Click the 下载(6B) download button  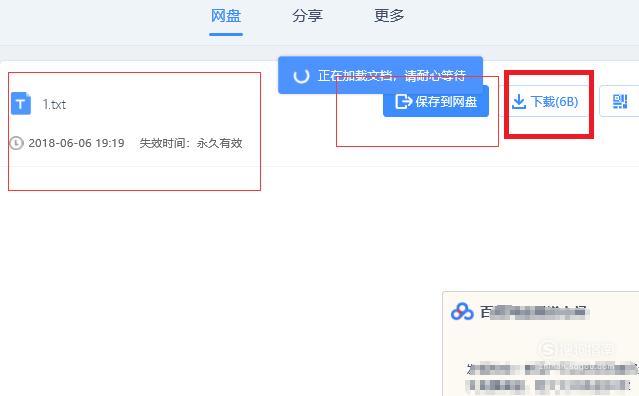click(x=546, y=101)
